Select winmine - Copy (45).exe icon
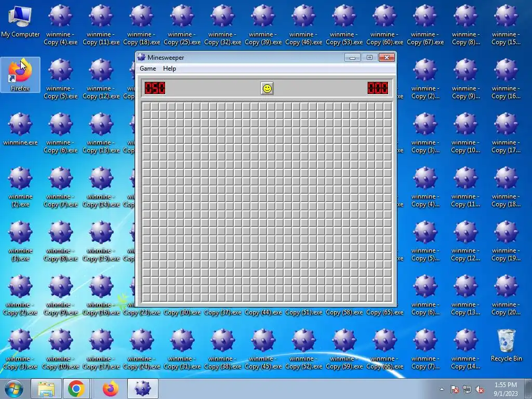The image size is (532, 399). tap(263, 350)
